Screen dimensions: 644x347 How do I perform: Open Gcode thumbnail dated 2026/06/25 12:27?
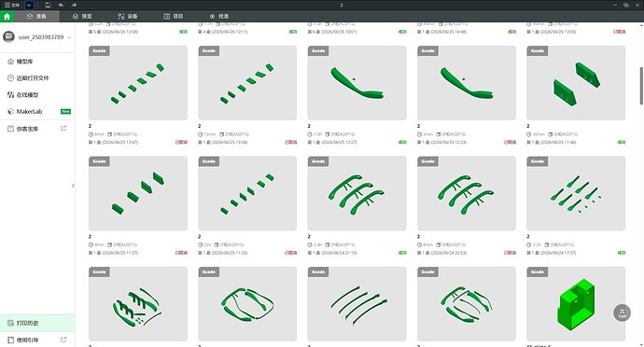357,82
